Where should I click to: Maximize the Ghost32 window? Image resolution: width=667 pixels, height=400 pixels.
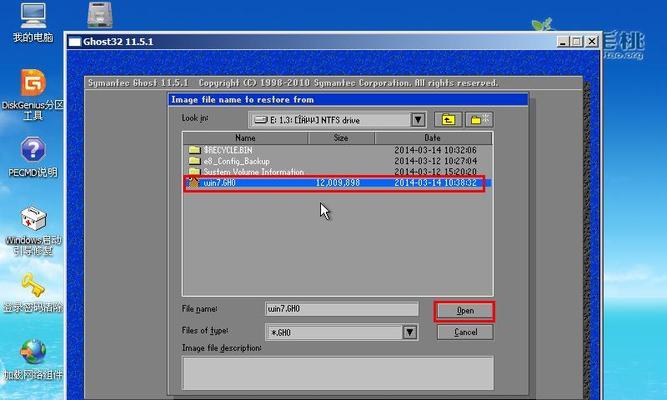pos(577,41)
